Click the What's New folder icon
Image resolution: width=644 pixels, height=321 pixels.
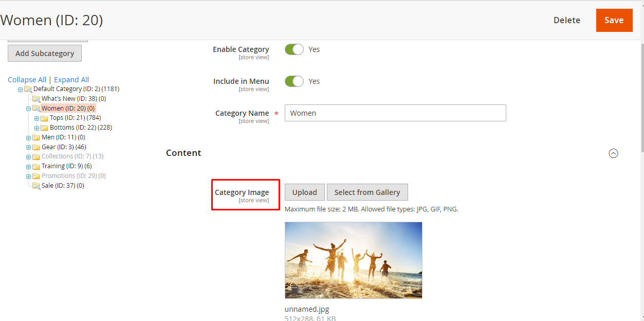[x=36, y=99]
